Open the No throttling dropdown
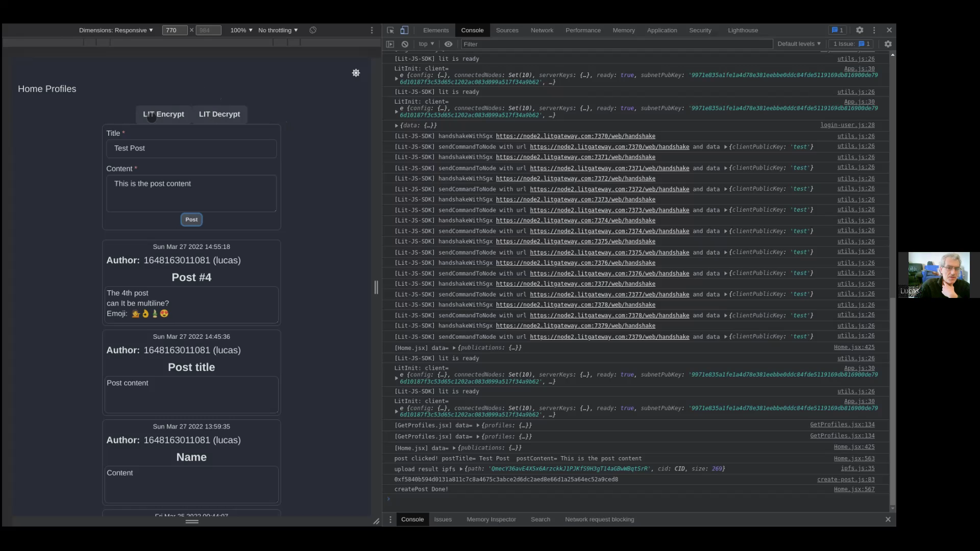 [x=278, y=30]
